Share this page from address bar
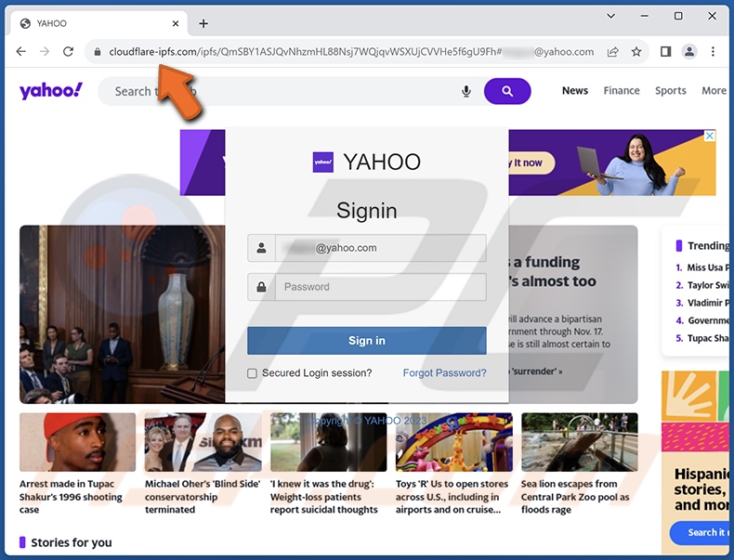This screenshot has height=560, width=734. click(x=613, y=51)
